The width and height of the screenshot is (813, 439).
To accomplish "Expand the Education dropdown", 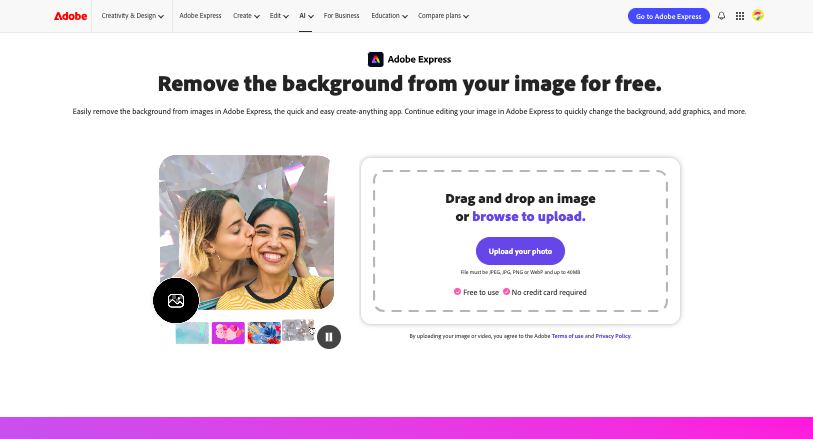I will (x=389, y=16).
